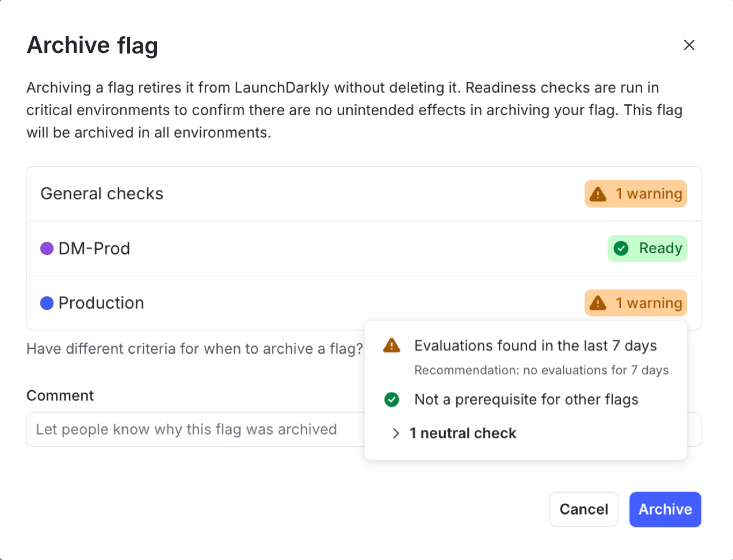Click Cancel to dismiss the dialog
The height and width of the screenshot is (560, 733).
point(583,509)
